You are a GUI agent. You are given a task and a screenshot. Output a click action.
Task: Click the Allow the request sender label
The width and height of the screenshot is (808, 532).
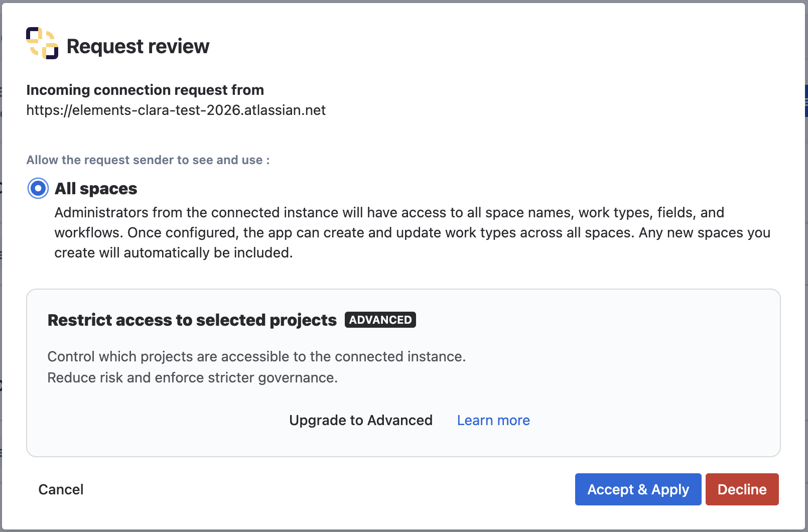[x=148, y=160]
